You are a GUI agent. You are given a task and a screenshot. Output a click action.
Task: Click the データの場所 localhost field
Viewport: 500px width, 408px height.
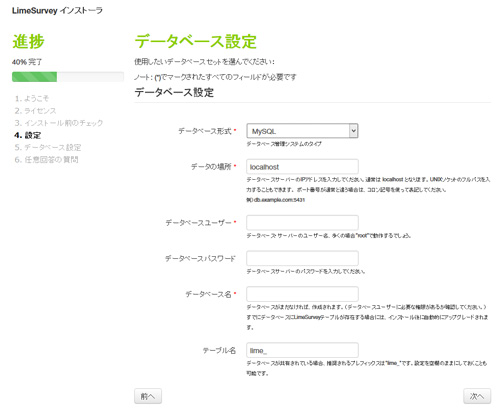(302, 167)
